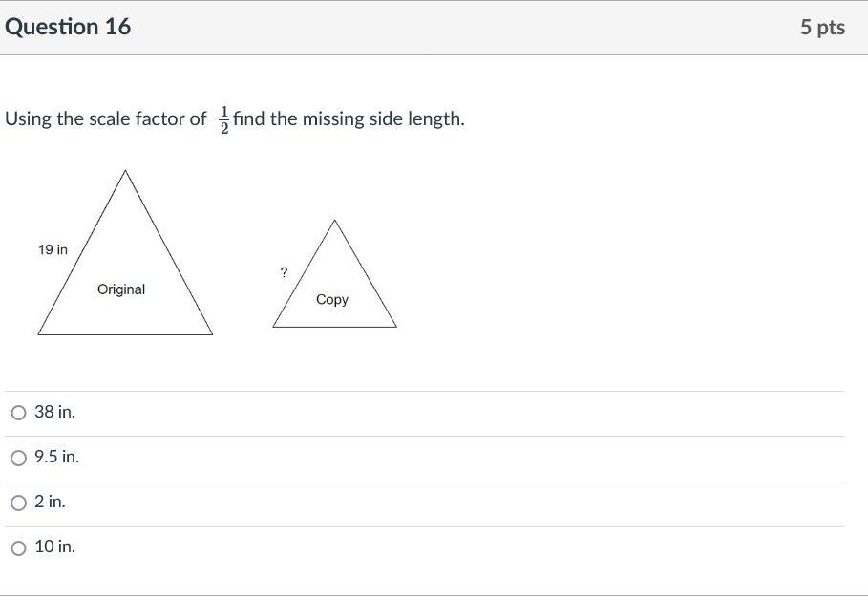
Task: Click the Original triangle's top vertex
Action: [x=125, y=172]
